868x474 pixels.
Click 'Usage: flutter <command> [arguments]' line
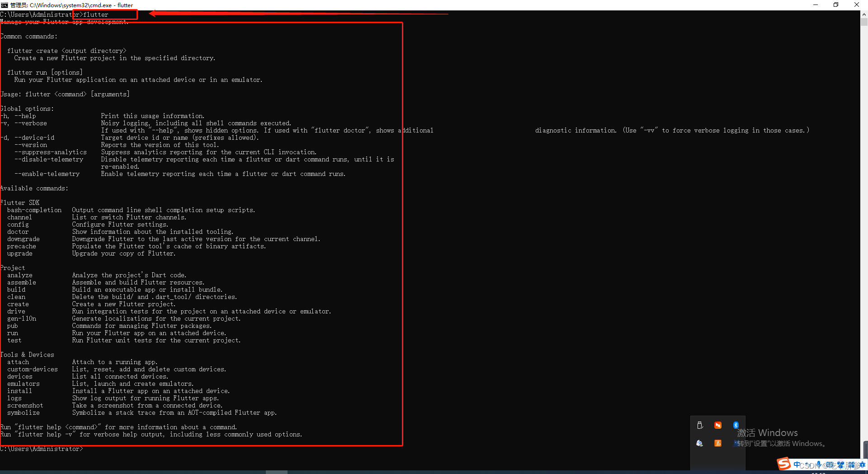tap(65, 94)
